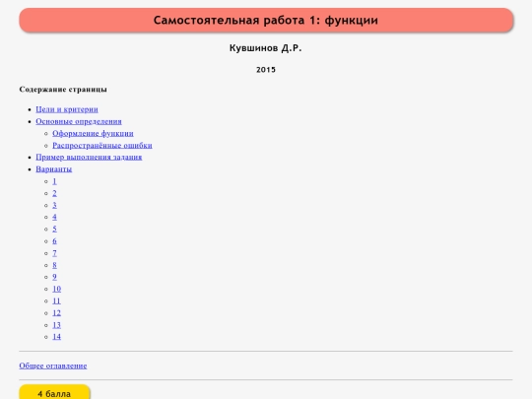The width and height of the screenshot is (532, 399).
Task: Open variant 14 link
Action: pos(57,337)
